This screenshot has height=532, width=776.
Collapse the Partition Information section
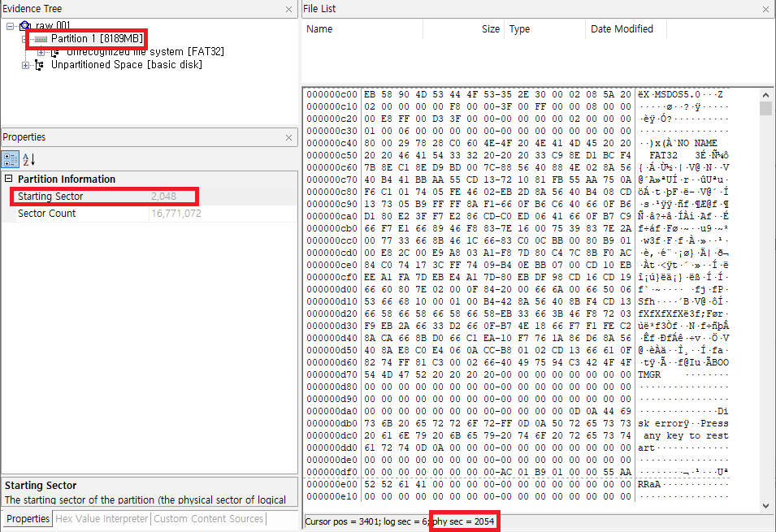tap(9, 179)
